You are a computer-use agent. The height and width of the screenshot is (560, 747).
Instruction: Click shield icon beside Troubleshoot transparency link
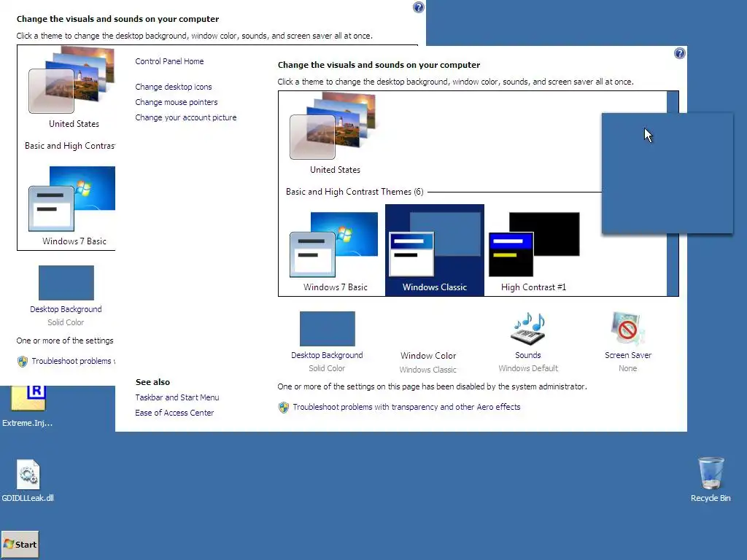coord(284,407)
